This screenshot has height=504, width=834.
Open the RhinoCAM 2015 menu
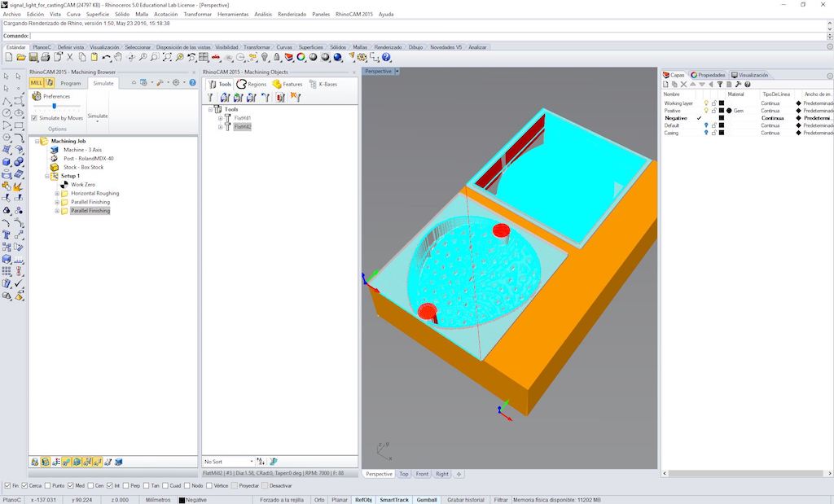pyautogui.click(x=353, y=15)
